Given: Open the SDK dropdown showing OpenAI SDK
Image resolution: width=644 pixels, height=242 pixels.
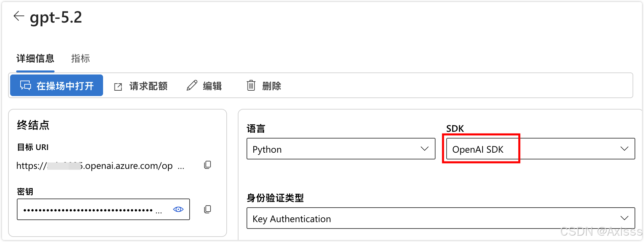Looking at the screenshot, I should [x=541, y=149].
